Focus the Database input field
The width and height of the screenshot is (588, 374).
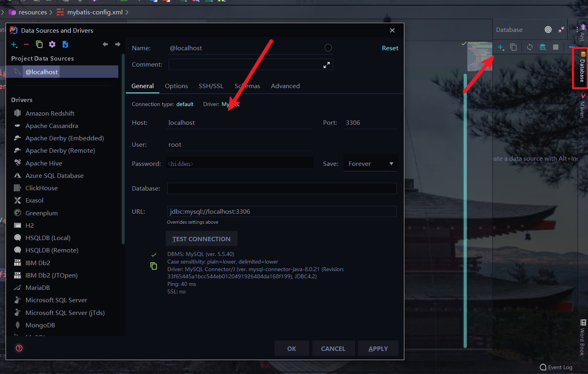[x=282, y=188]
